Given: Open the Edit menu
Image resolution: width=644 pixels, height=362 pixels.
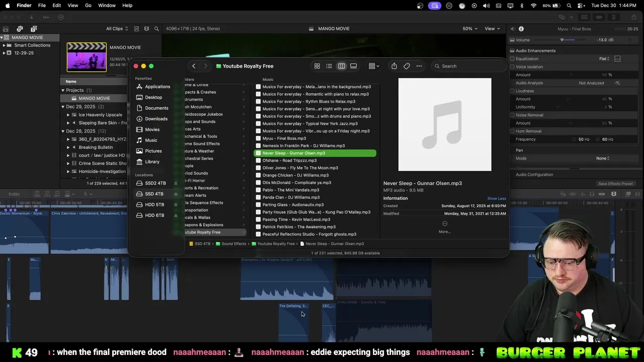Looking at the screenshot, I should [57, 6].
